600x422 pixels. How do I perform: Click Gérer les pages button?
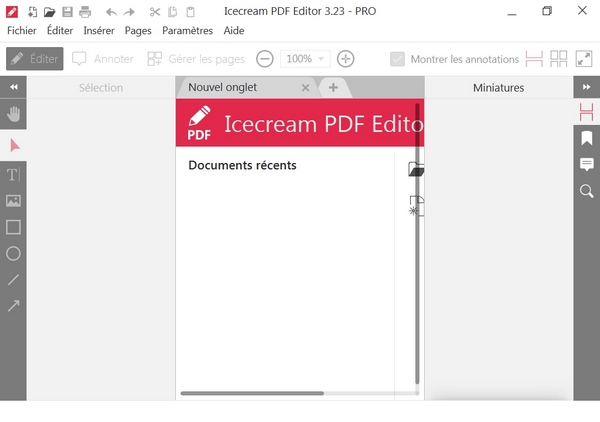(x=196, y=59)
